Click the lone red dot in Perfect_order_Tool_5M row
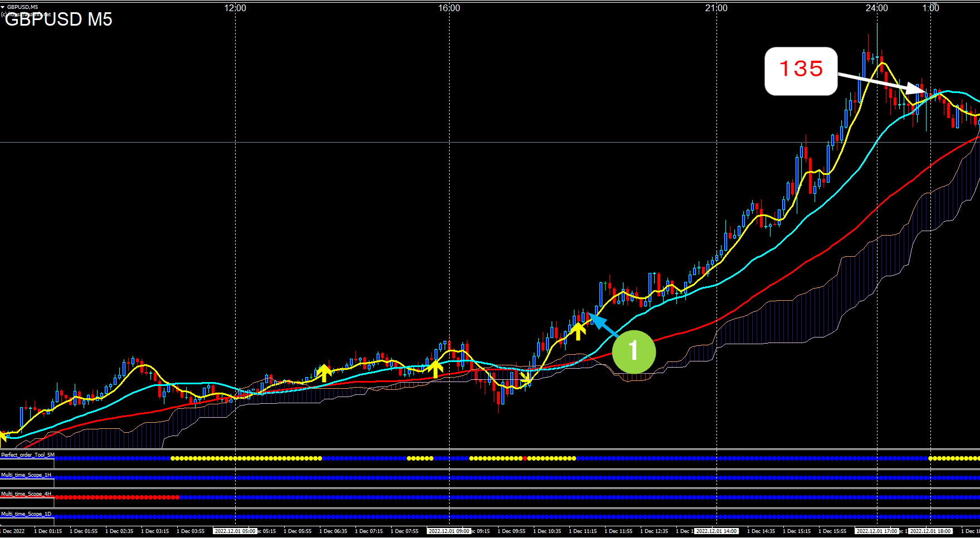The image size is (980, 538). [525, 458]
